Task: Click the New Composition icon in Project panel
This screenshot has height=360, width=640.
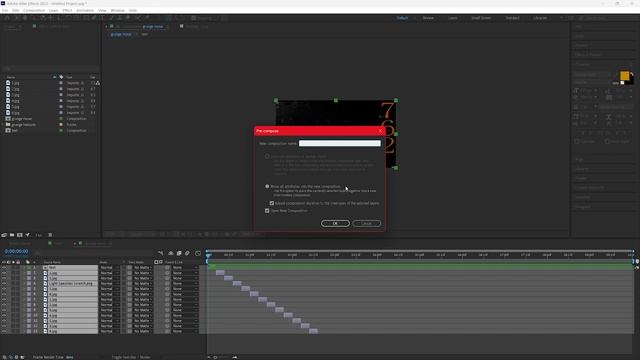Action: pos(20,235)
